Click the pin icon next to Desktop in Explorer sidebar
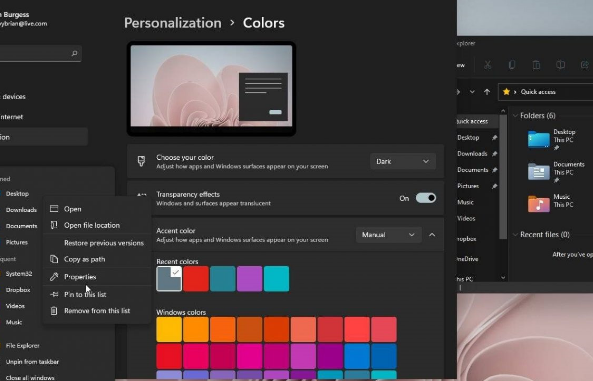 [x=494, y=138]
